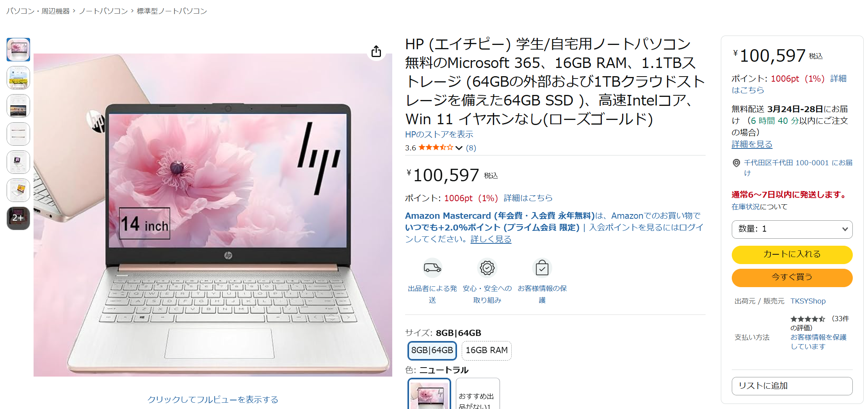Add item with カートに入れる button

pyautogui.click(x=792, y=255)
